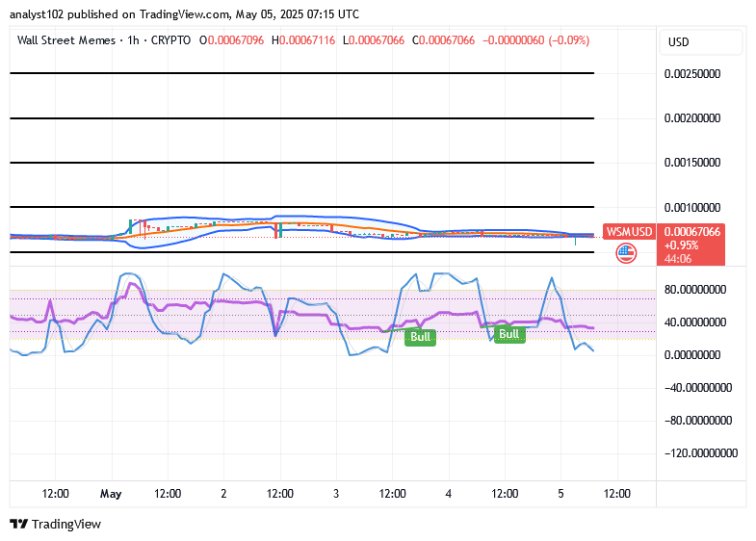Click the high value H0.00067116
The image size is (756, 541).
(303, 40)
